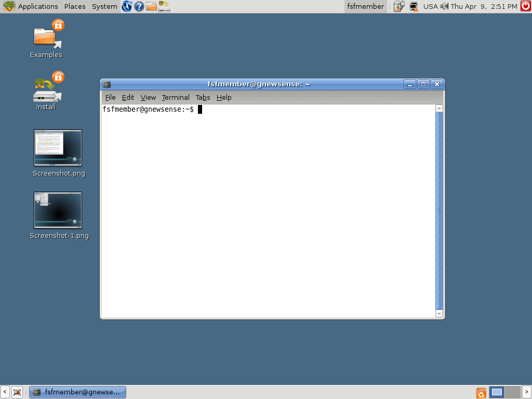
Task: Open the Terminal menu in the menu bar
Action: point(176,97)
